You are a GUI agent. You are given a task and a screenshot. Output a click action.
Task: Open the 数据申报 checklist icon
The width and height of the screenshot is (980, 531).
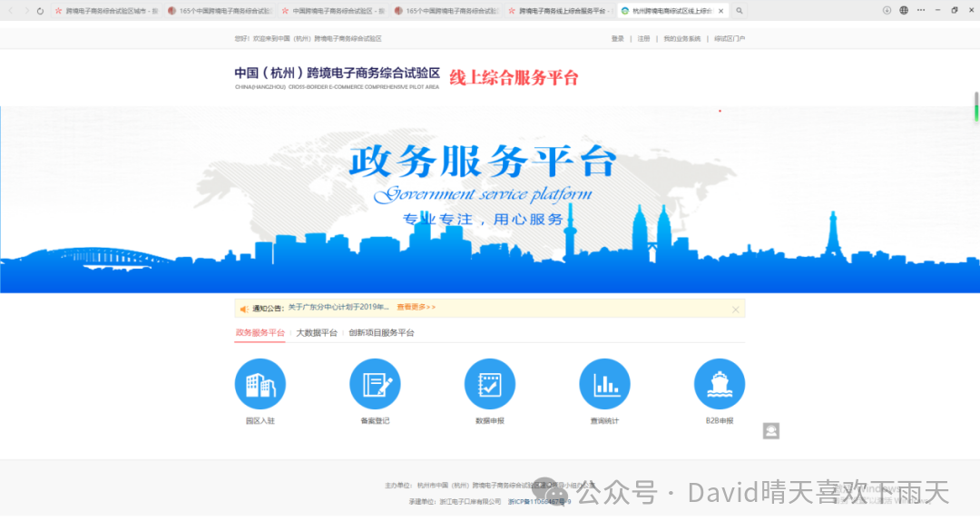[489, 383]
